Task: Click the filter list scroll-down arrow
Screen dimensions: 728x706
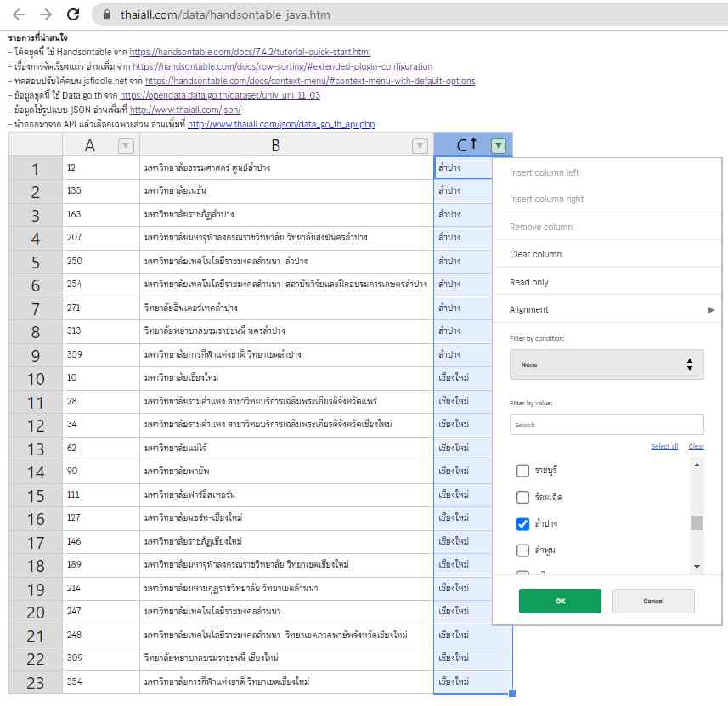Action: click(697, 566)
